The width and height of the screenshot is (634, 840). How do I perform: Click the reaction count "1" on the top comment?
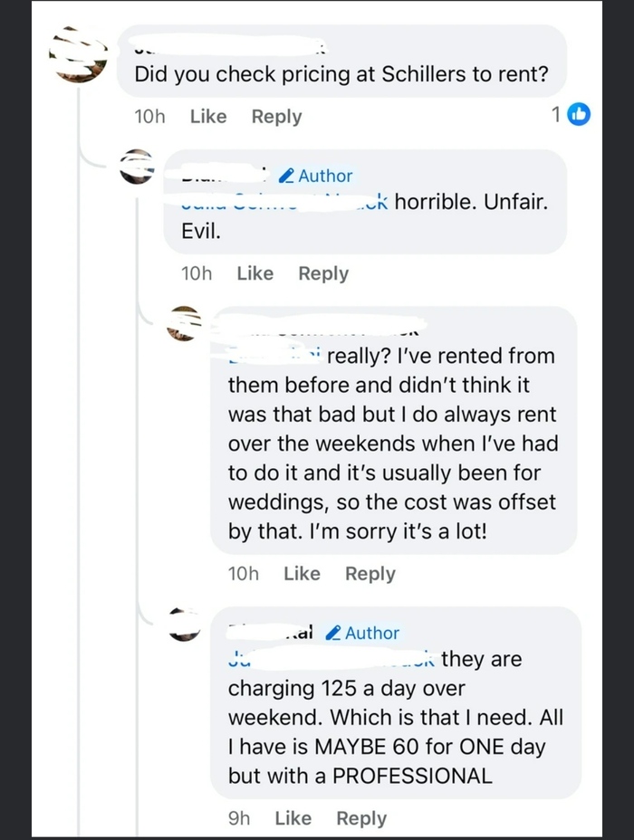(x=555, y=115)
